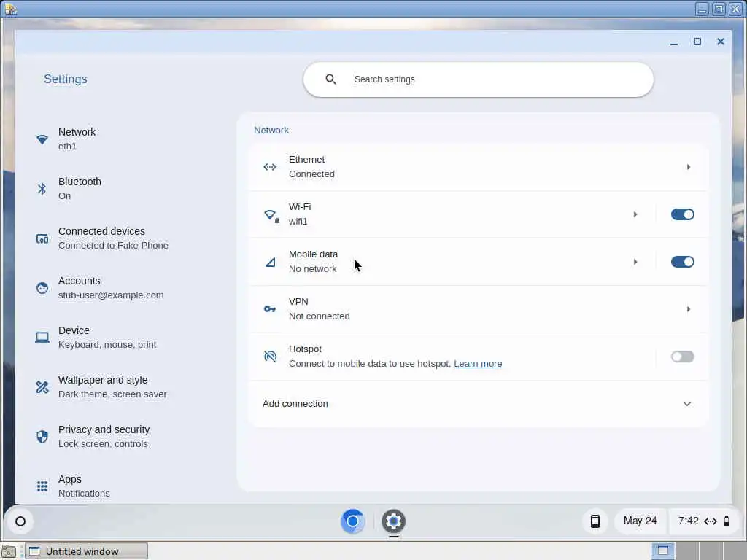Open the status tray showing 7:42

click(704, 521)
